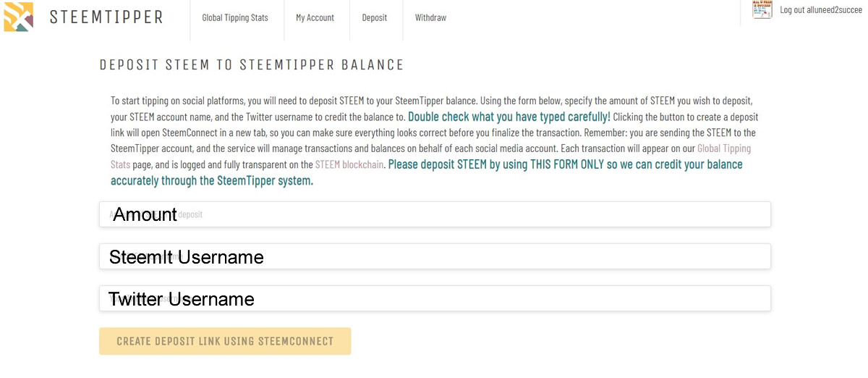Go to the My Account menu item
868x378 pixels.
[315, 17]
